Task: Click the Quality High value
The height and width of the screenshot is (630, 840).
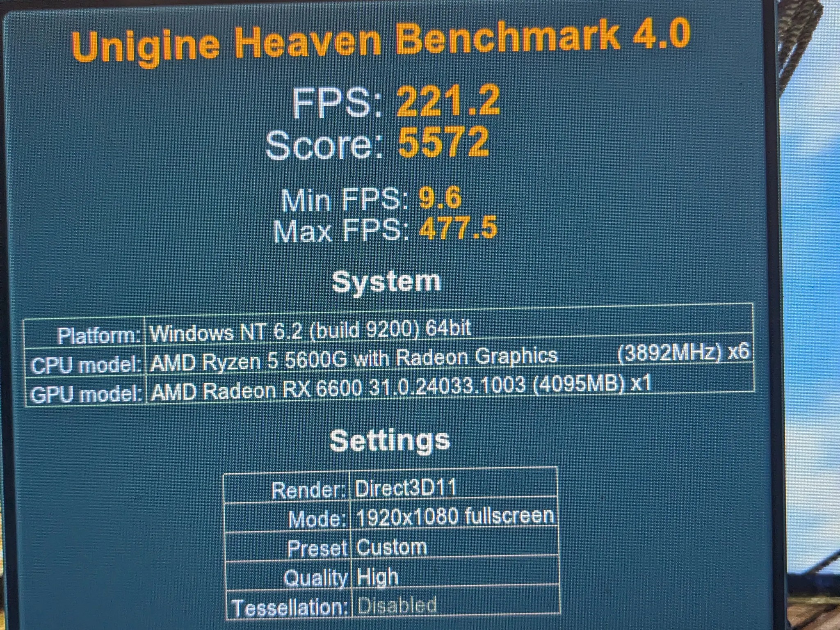Action: [x=377, y=577]
